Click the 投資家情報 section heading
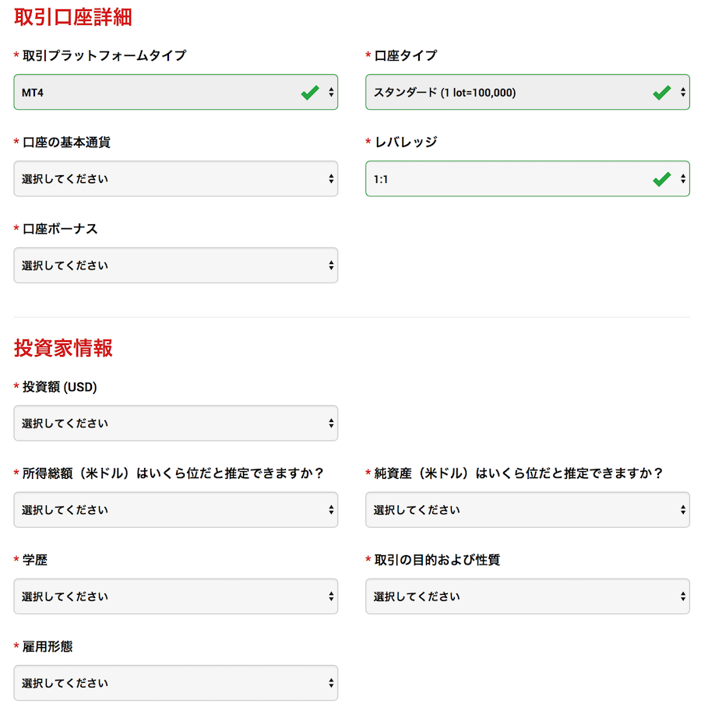The width and height of the screenshot is (701, 728). click(x=63, y=348)
